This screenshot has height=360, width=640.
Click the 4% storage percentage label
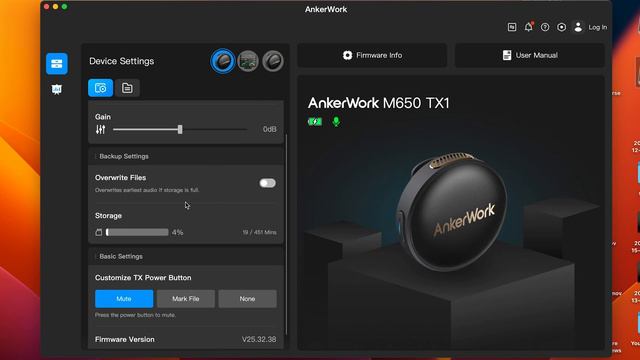click(178, 232)
